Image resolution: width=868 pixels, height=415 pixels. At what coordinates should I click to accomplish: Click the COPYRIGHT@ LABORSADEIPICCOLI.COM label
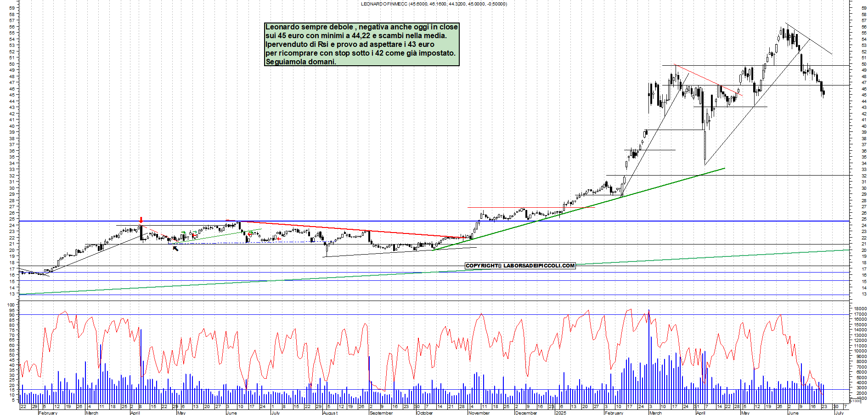coord(520,266)
